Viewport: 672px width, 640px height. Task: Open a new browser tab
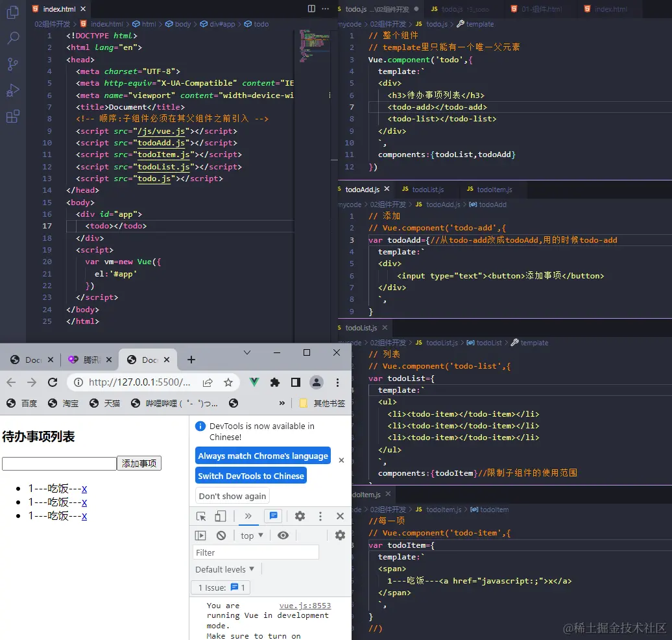(x=191, y=360)
